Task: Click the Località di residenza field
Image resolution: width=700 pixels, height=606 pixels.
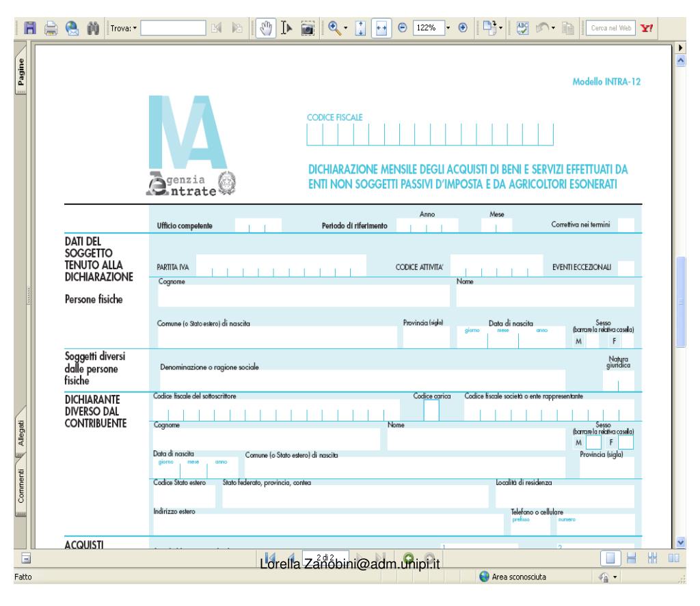Action: click(x=565, y=497)
